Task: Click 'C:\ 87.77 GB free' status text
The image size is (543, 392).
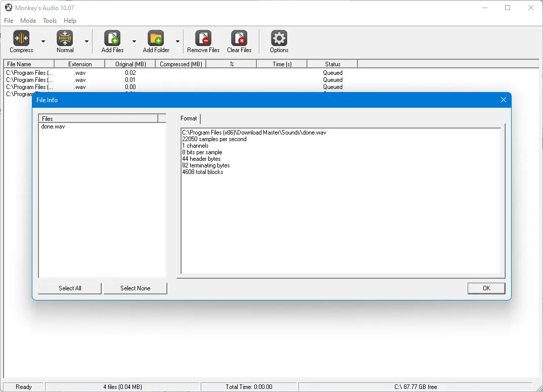Action: point(416,387)
